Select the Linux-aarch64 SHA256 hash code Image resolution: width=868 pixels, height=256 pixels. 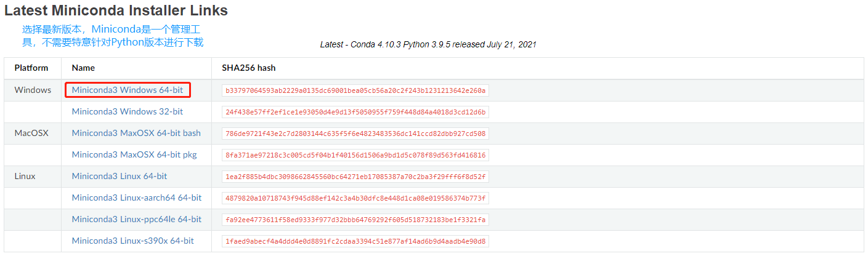tap(355, 198)
